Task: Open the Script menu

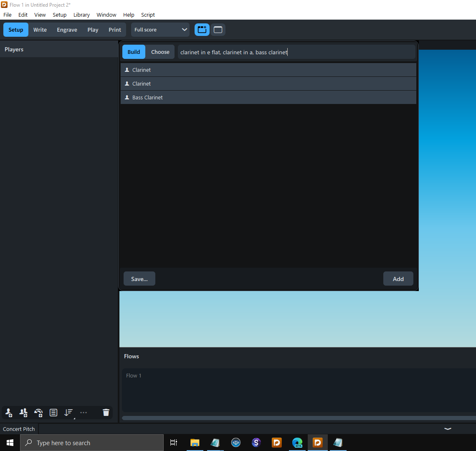Action: click(148, 15)
